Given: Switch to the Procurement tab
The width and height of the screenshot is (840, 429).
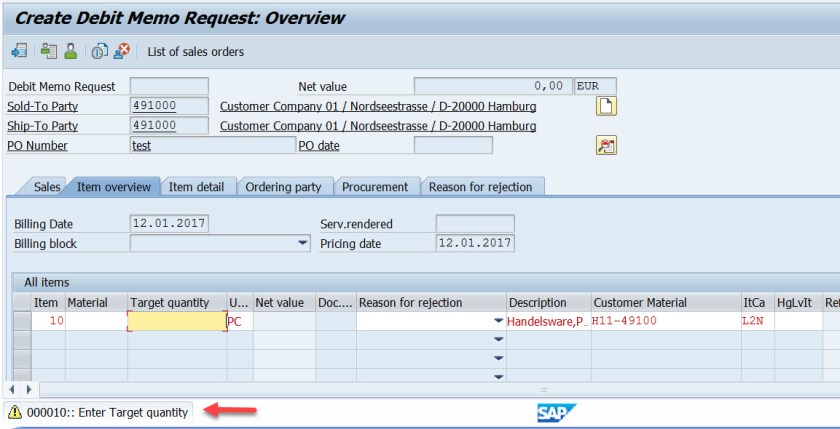Looking at the screenshot, I should tap(375, 187).
